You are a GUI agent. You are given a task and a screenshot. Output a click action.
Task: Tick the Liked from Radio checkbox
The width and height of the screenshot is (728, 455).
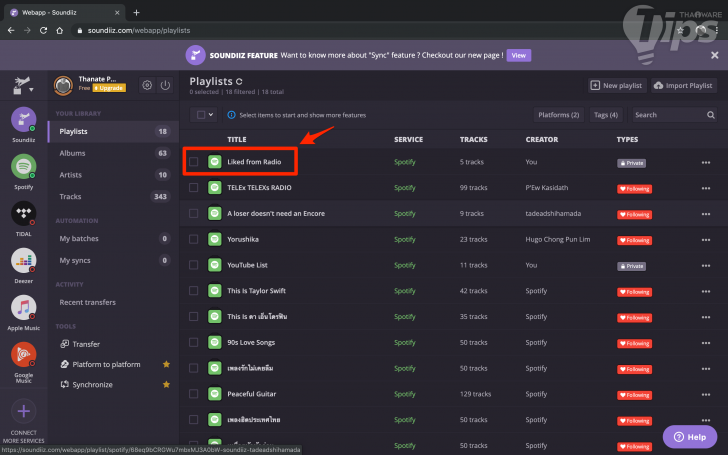click(194, 162)
